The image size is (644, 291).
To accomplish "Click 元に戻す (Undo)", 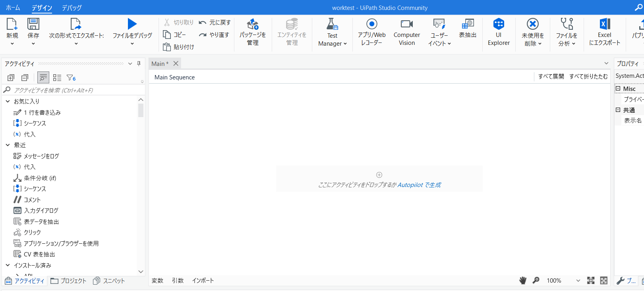I will point(215,23).
